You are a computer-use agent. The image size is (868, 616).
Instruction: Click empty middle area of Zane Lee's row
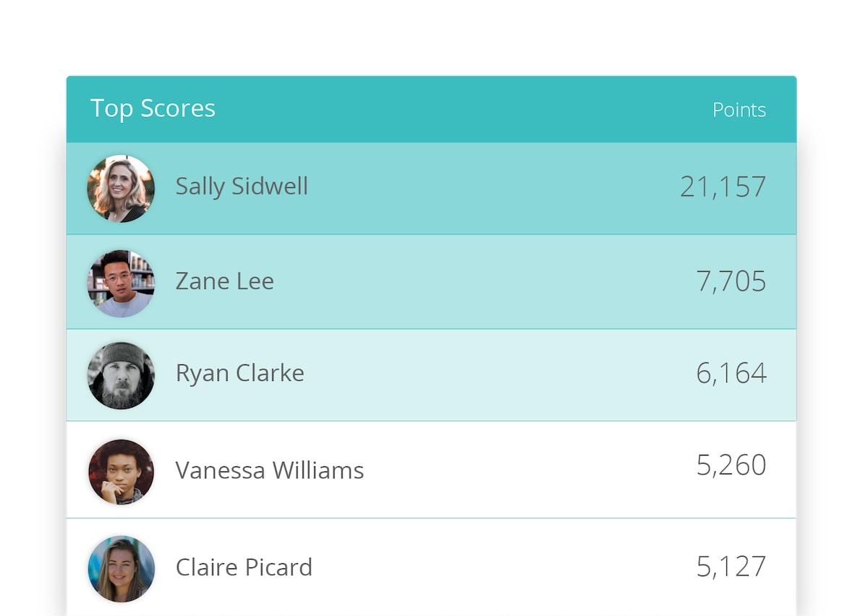477,282
